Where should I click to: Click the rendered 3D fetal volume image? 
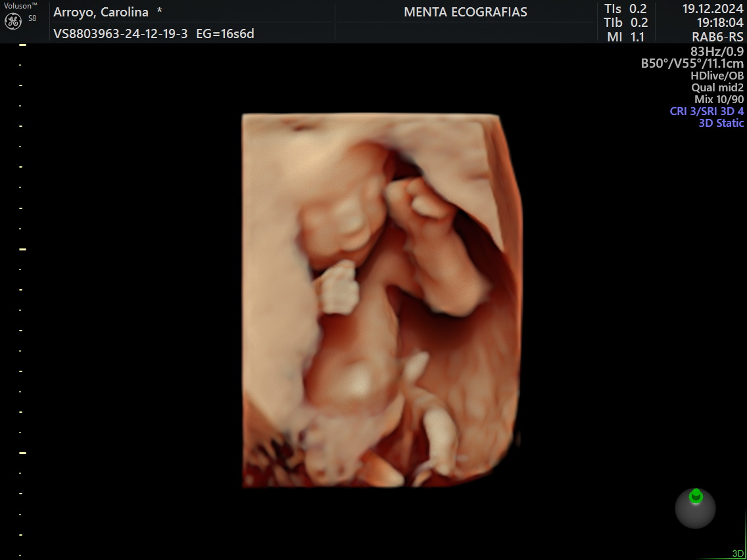[x=382, y=300]
